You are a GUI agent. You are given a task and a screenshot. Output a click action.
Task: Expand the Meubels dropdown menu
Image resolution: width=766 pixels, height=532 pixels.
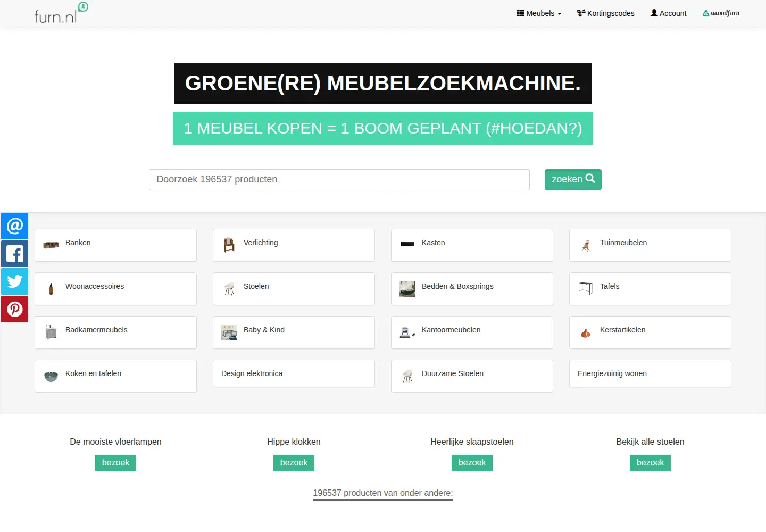(539, 13)
